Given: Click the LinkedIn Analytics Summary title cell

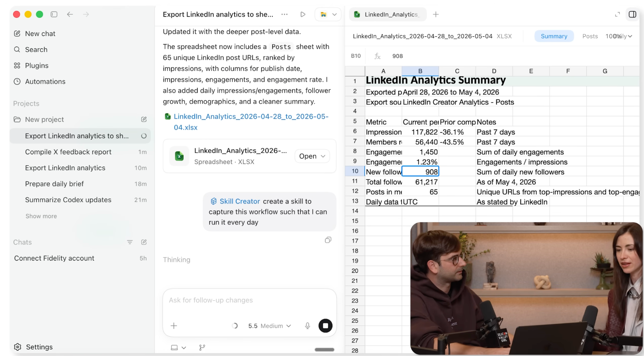Looking at the screenshot, I should click(436, 80).
